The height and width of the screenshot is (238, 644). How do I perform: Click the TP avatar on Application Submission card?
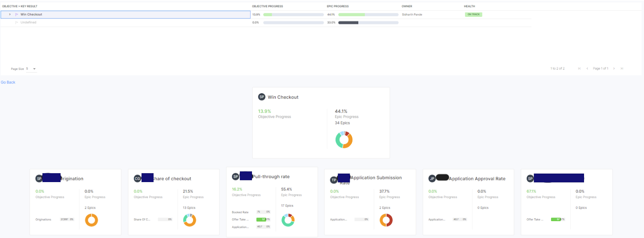[x=334, y=180]
